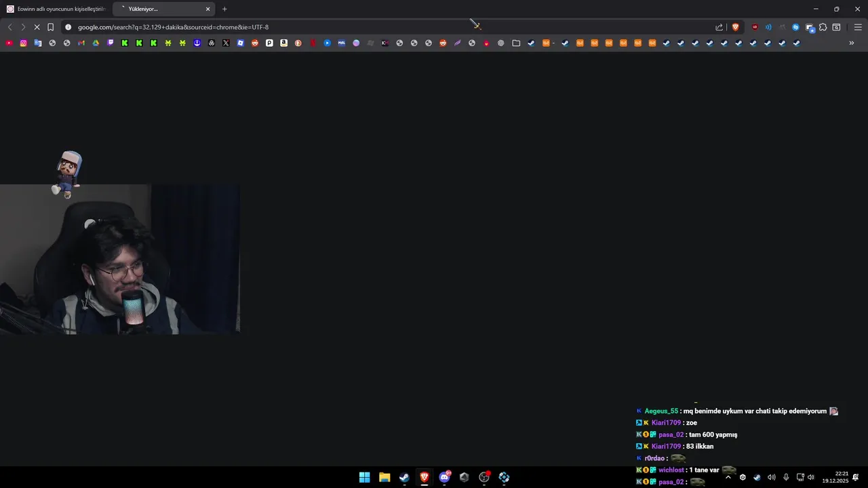Open Brave browser taskbar icon

click(425, 477)
